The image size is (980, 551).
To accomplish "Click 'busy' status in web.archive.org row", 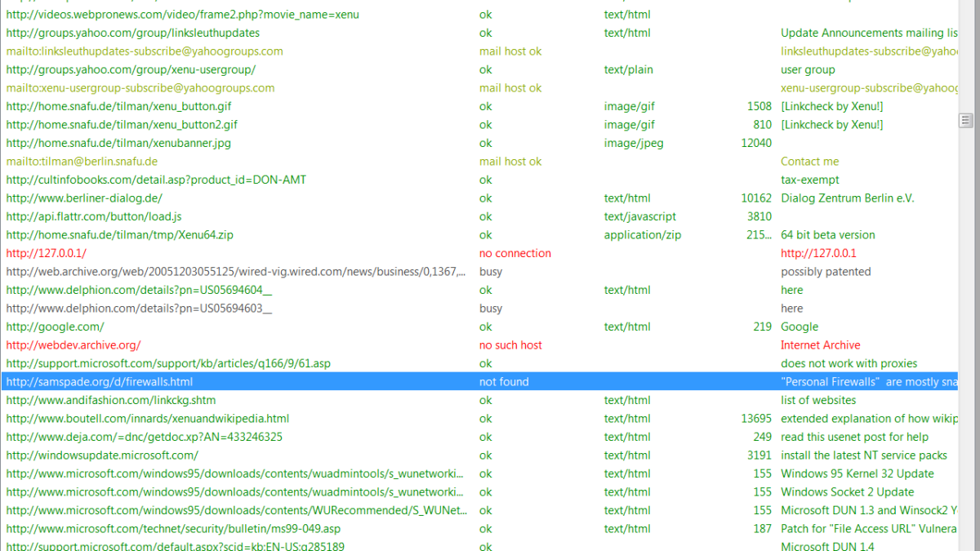I will pyautogui.click(x=491, y=272).
